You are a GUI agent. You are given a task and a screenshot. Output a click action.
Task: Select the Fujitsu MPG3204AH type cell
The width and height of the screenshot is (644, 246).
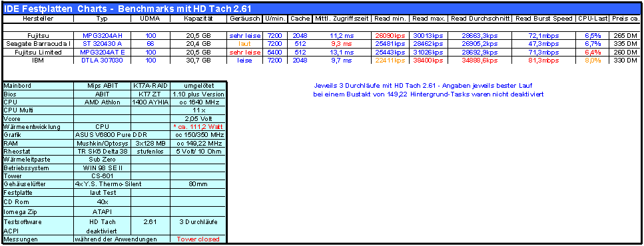point(103,36)
